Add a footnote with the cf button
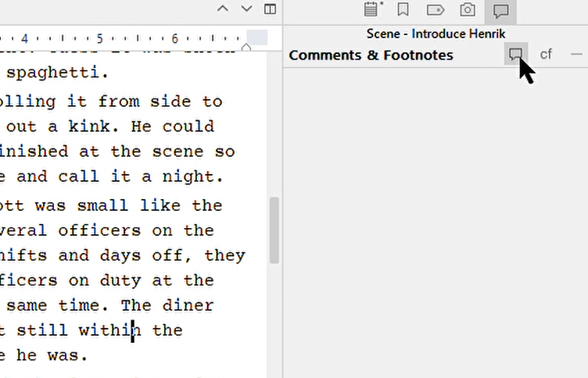588x378 pixels. click(546, 55)
